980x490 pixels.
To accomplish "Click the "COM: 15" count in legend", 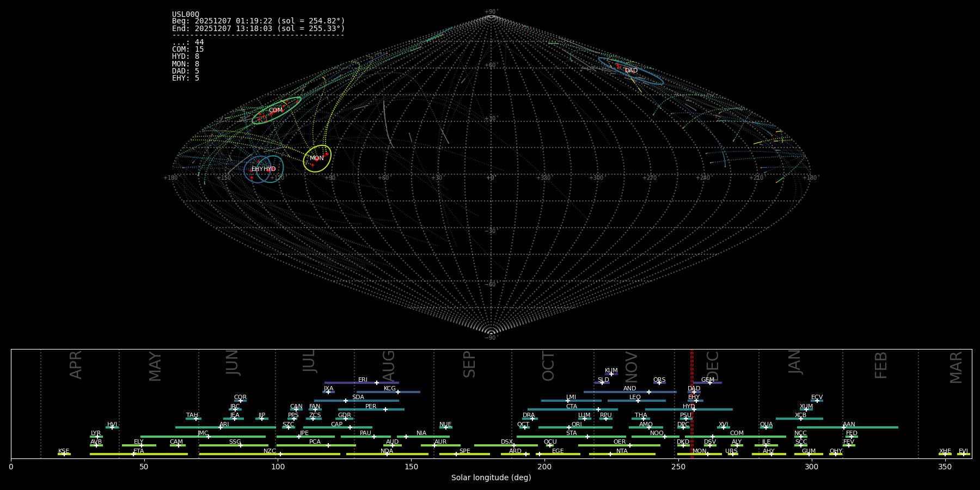I will tap(188, 50).
